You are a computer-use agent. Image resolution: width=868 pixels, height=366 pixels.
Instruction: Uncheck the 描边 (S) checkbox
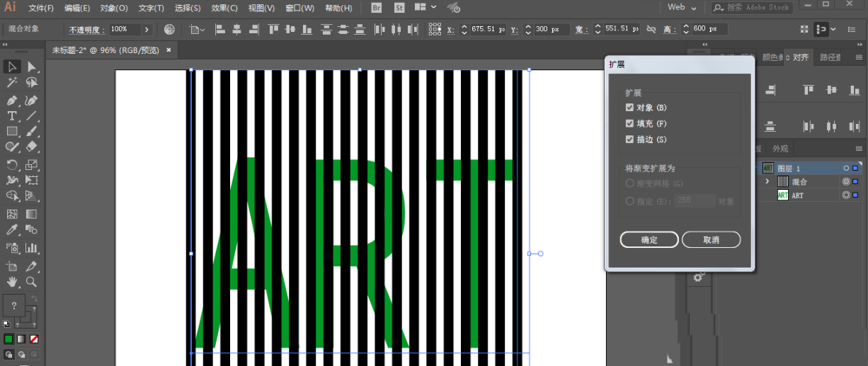click(629, 140)
